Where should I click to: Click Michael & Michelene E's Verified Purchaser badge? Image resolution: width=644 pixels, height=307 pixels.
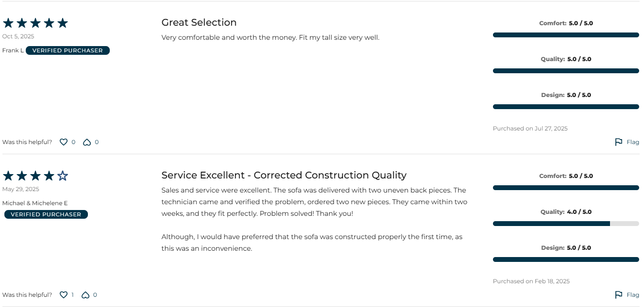pos(46,214)
